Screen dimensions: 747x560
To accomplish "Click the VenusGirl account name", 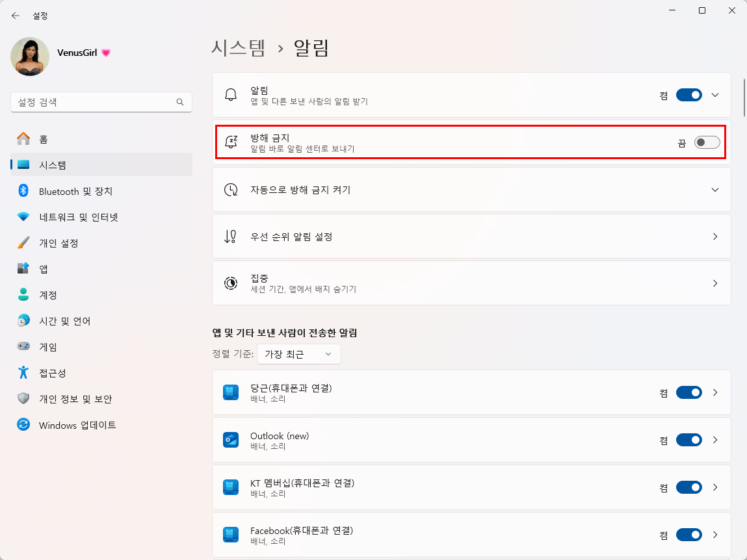I will point(77,53).
